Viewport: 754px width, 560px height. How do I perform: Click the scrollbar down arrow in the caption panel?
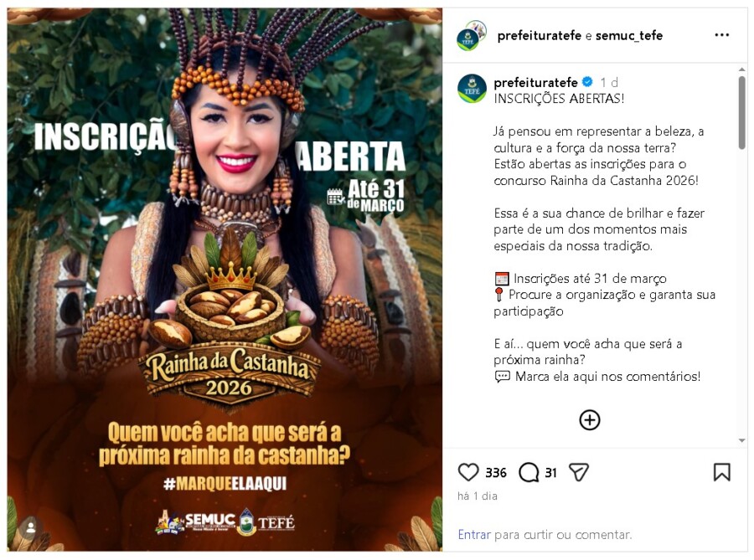pyautogui.click(x=742, y=440)
